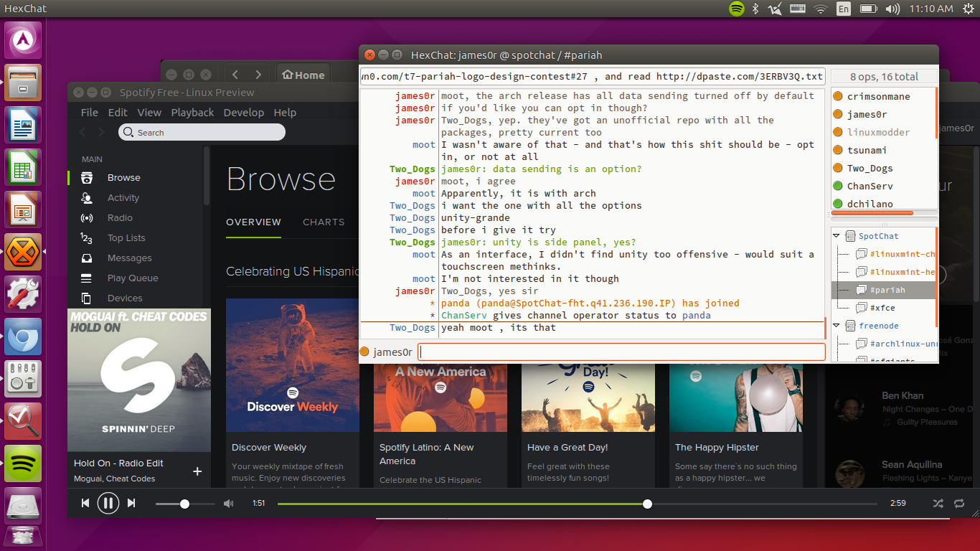This screenshot has height=551, width=980.
Task: Open Messages in Spotify sidebar
Action: [129, 258]
